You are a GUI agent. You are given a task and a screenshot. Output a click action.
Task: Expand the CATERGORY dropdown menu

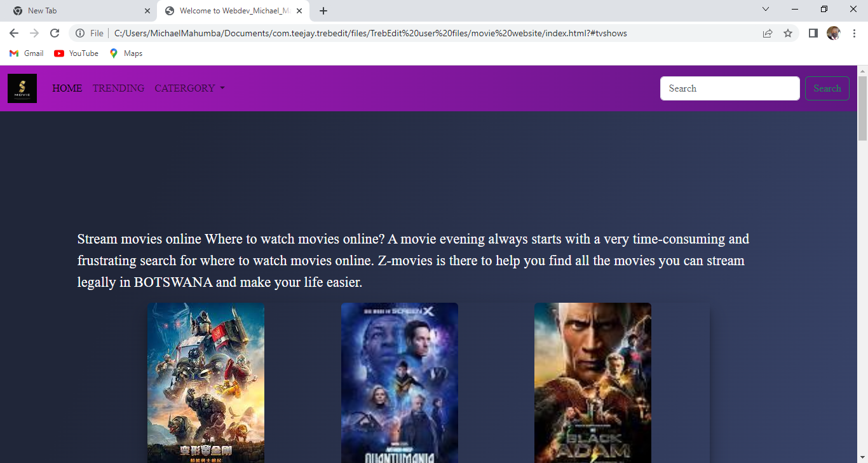point(189,88)
